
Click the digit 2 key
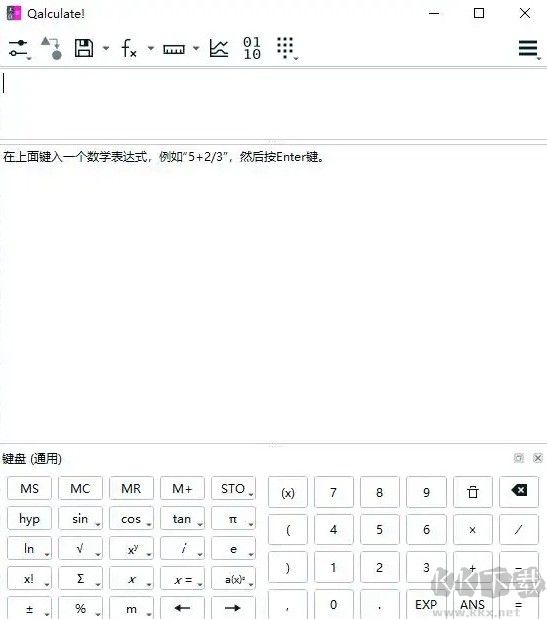pyautogui.click(x=380, y=567)
